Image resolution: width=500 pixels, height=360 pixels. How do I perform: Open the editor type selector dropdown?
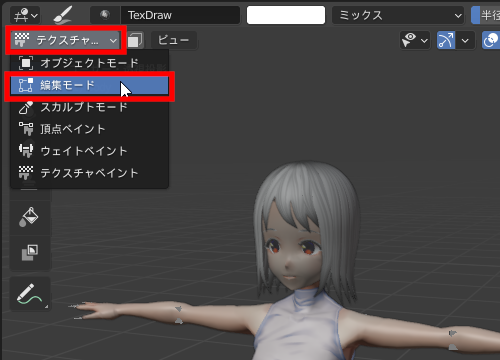click(x=25, y=15)
